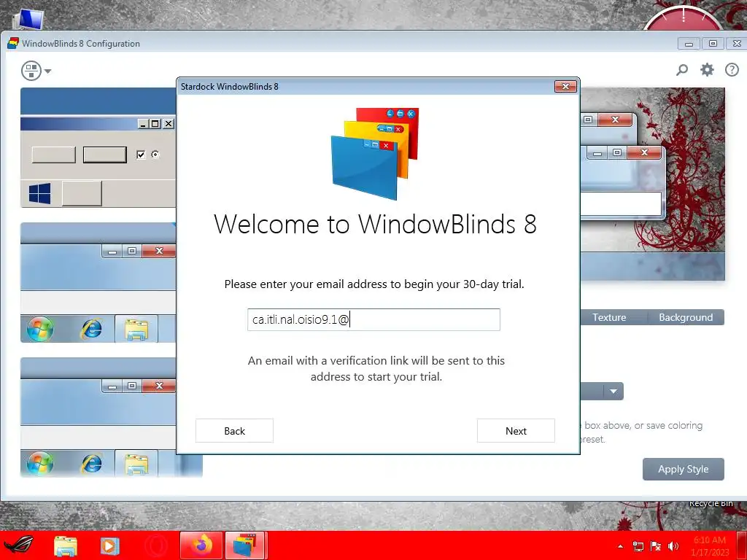The height and width of the screenshot is (560, 747).
Task: Open File Explorer from the taskbar
Action: (x=65, y=545)
